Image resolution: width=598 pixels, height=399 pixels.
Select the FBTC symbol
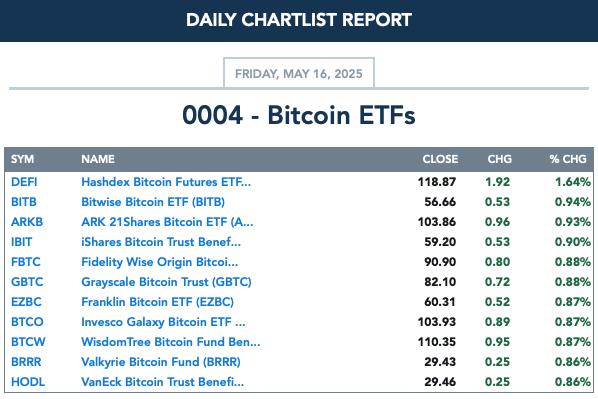26,262
